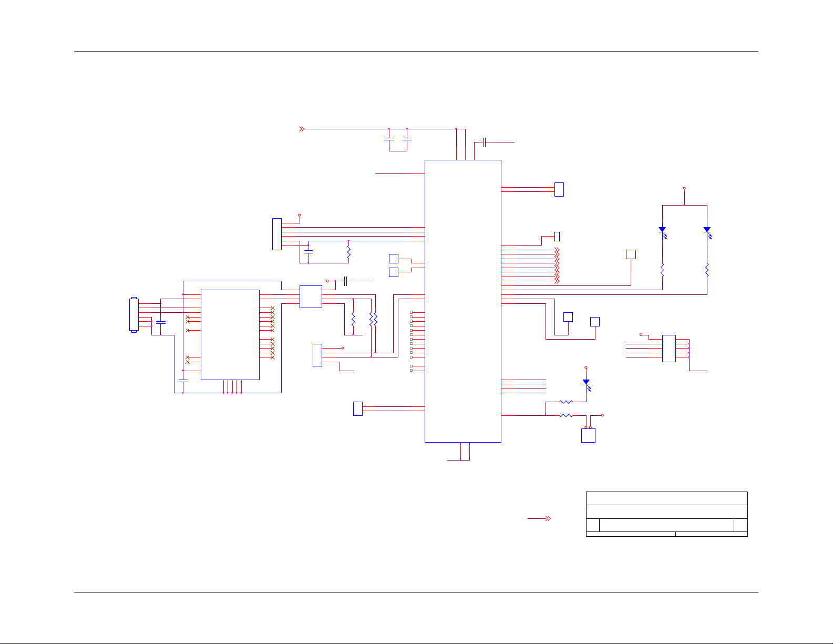The width and height of the screenshot is (833, 644).
Task: Select the lower test-point square left of large IC
Action: pyautogui.click(x=394, y=272)
